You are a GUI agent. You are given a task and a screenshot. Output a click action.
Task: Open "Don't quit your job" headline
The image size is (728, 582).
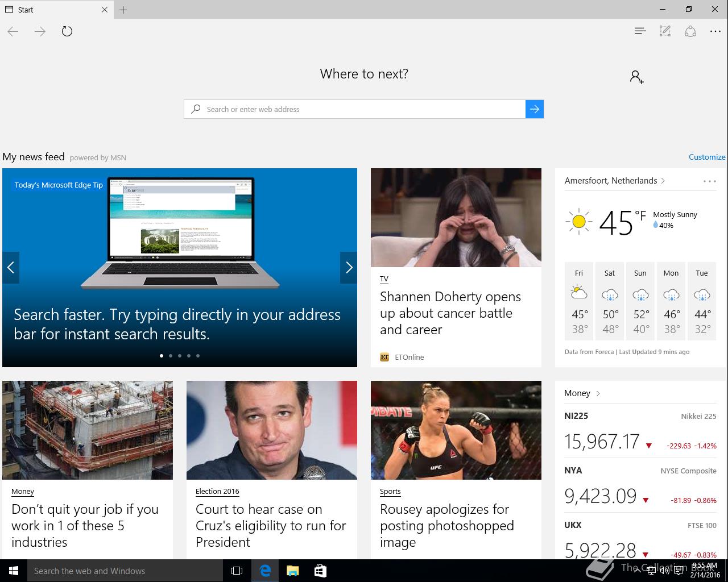tap(85, 526)
